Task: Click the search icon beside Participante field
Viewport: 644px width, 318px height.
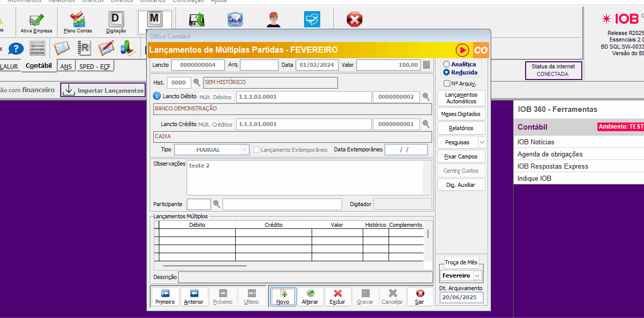Action: 217,204
